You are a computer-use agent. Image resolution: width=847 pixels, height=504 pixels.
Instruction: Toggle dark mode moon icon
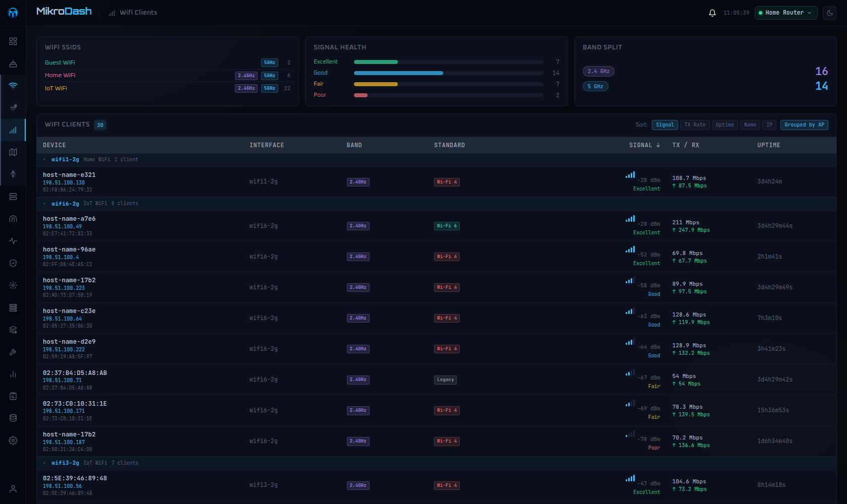[x=829, y=13]
